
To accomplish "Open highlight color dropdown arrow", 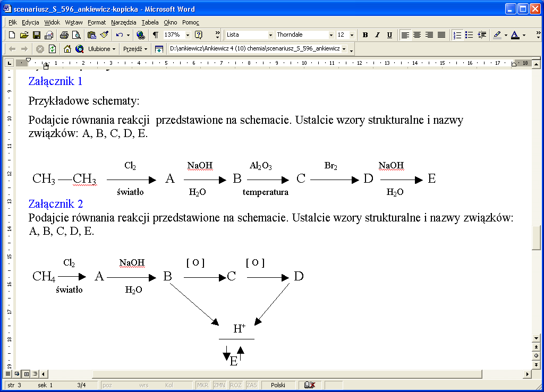I will 506,35.
